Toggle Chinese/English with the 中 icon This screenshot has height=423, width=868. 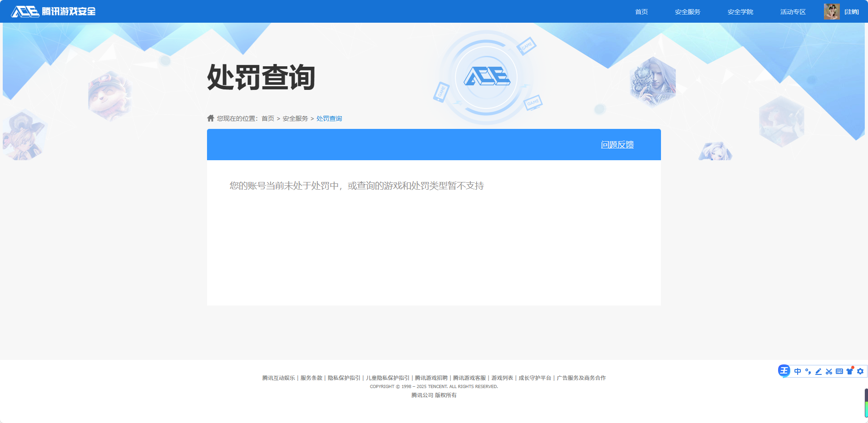coord(797,371)
